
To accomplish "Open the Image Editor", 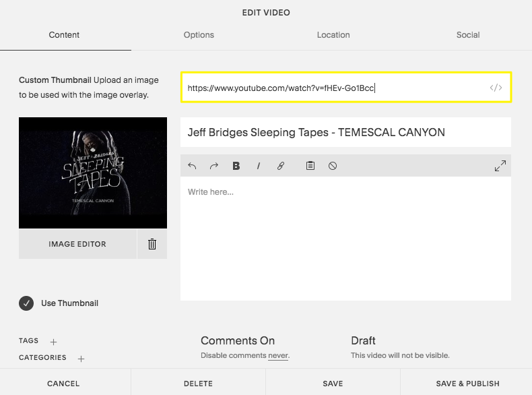I will (x=77, y=244).
